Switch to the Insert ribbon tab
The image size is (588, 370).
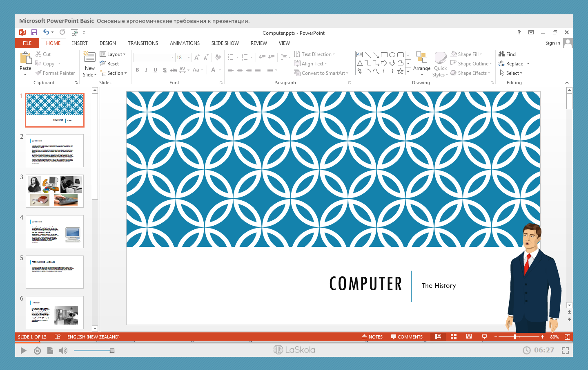80,43
